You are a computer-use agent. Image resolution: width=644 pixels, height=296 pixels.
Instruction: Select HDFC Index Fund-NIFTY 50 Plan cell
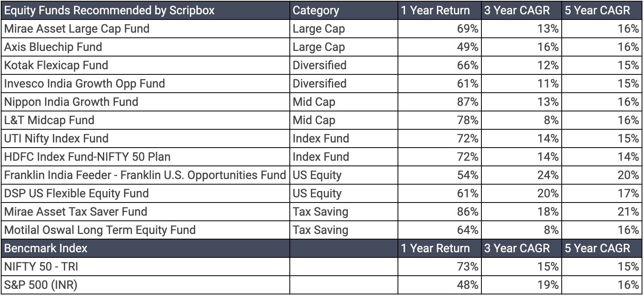(x=87, y=157)
